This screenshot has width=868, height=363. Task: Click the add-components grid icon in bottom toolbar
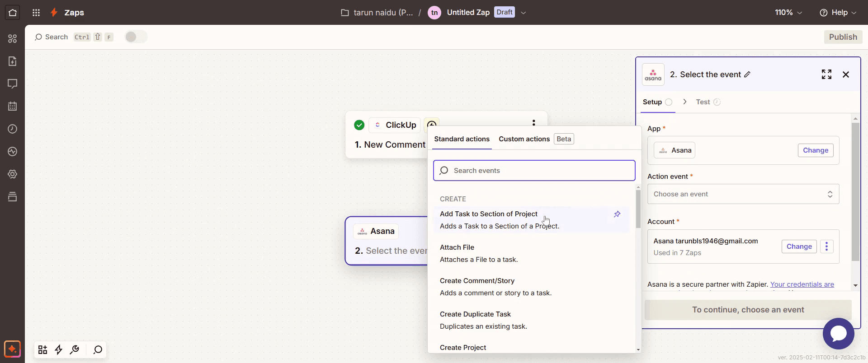pos(42,350)
